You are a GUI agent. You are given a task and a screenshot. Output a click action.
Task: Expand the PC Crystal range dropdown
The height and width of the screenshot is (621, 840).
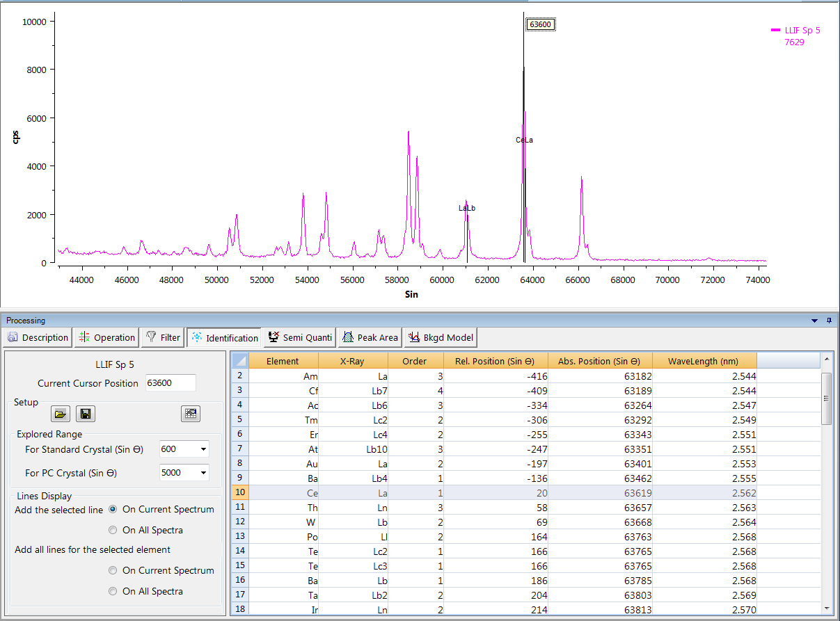[x=203, y=473]
